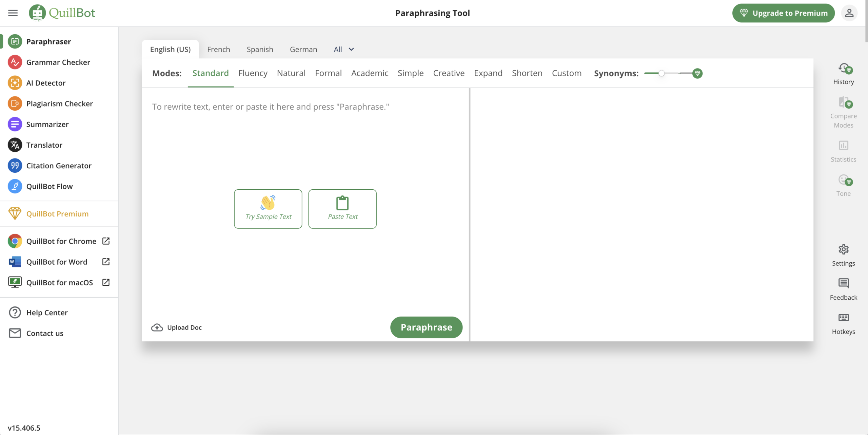
Task: Pick the Expand mode
Action: 488,73
